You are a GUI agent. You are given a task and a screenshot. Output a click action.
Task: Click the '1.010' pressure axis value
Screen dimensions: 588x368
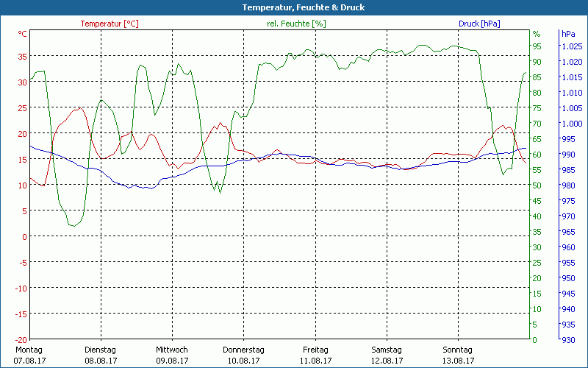[x=572, y=93]
